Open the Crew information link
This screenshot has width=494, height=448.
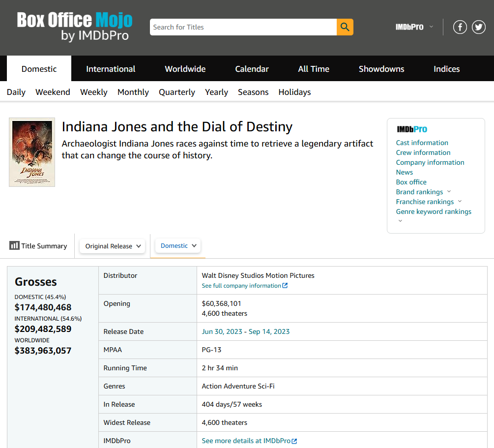coord(423,152)
